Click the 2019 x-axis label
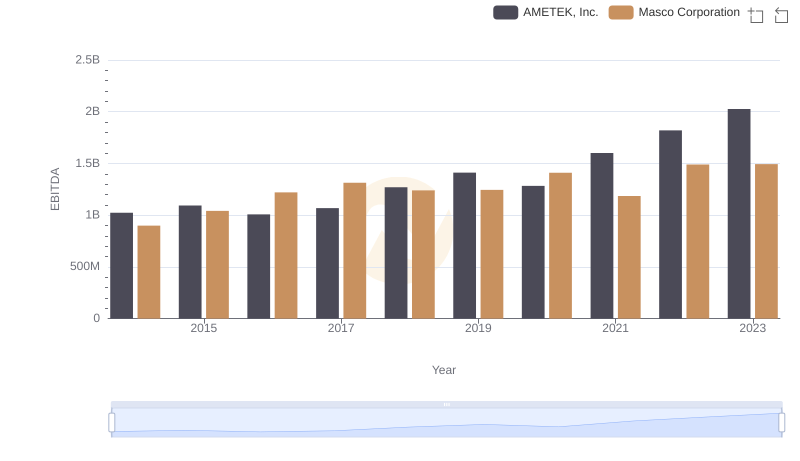 [x=478, y=328]
